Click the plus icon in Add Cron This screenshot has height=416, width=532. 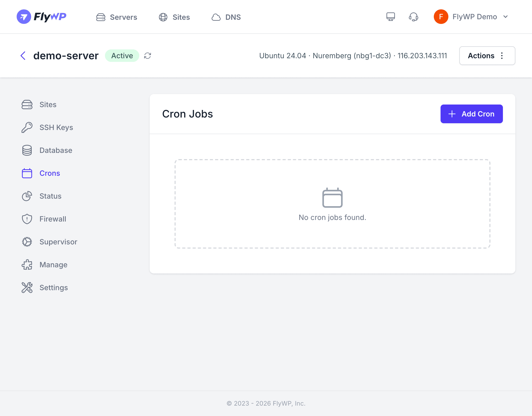point(452,114)
